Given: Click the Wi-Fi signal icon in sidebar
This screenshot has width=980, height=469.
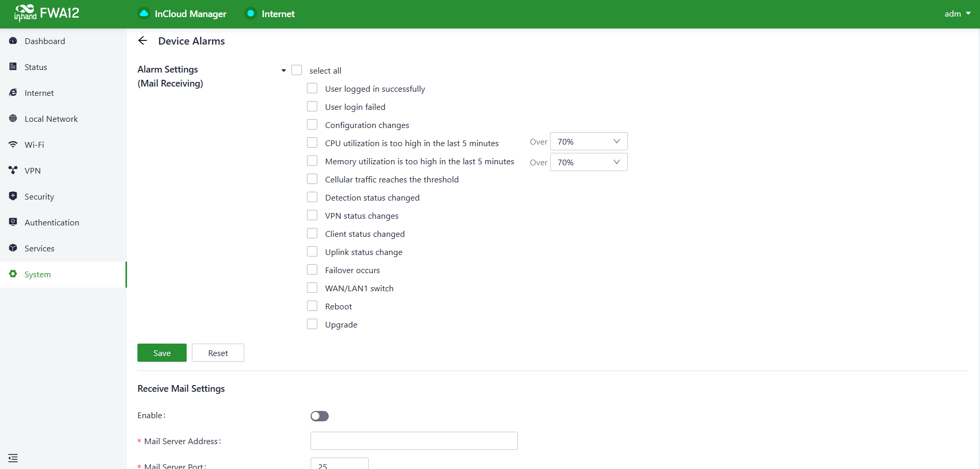Looking at the screenshot, I should coord(13,144).
